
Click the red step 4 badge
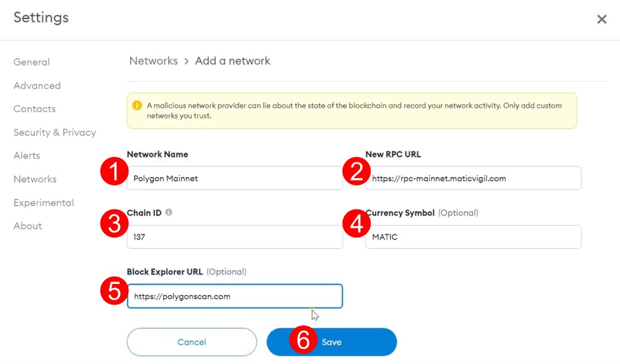356,224
